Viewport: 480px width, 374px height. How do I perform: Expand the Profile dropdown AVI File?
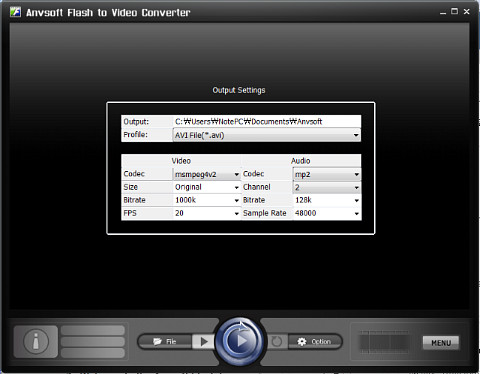click(x=267, y=135)
